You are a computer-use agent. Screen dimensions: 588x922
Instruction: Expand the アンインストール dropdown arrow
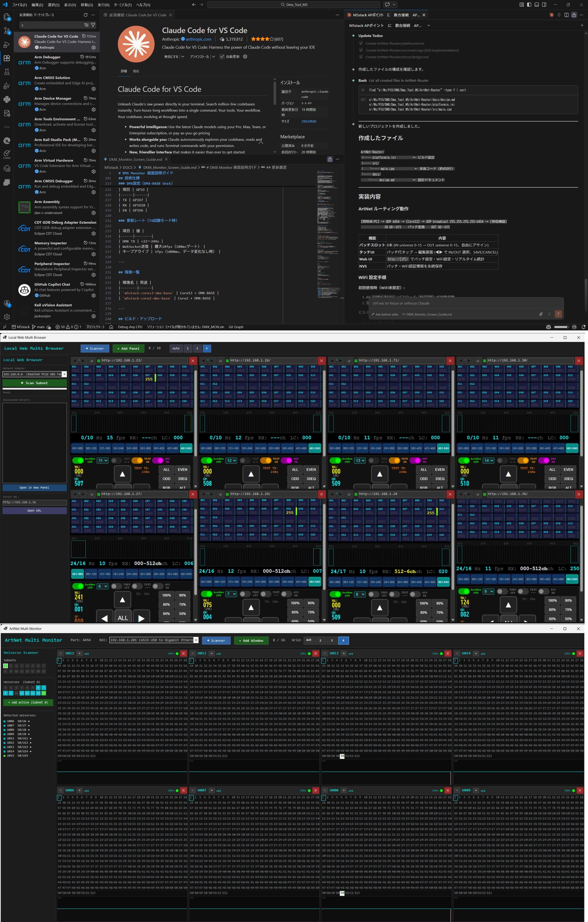click(x=213, y=57)
